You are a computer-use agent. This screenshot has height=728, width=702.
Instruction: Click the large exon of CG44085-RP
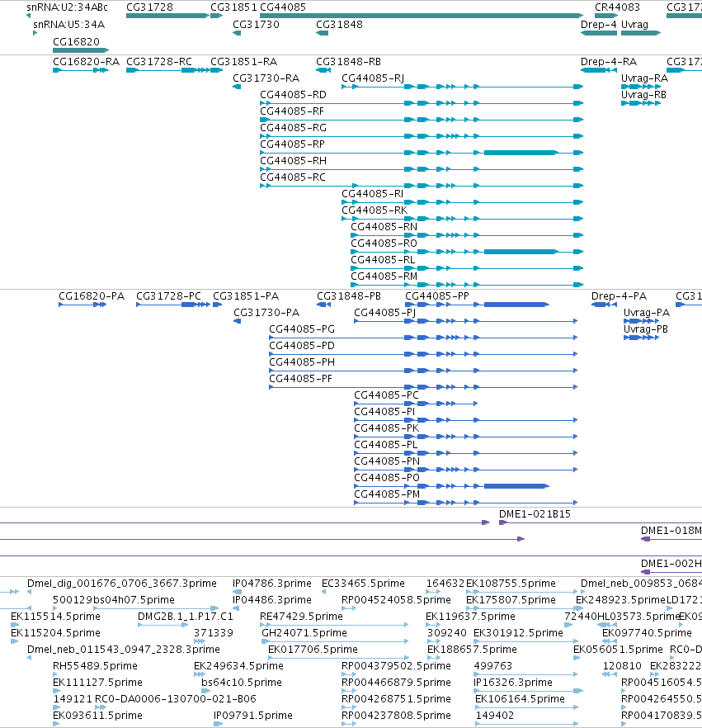pyautogui.click(x=520, y=153)
